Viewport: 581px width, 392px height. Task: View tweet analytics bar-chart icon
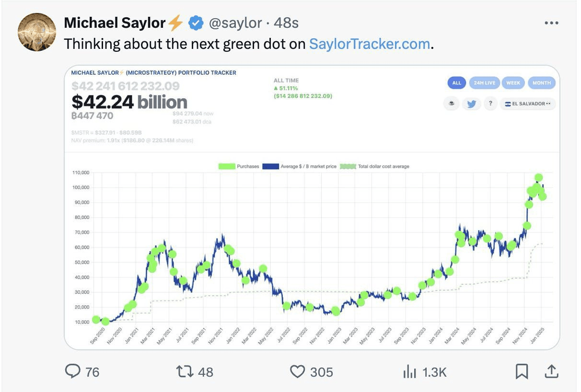click(410, 371)
